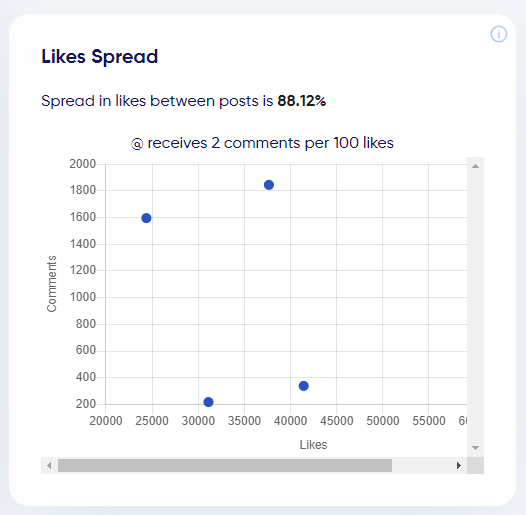The width and height of the screenshot is (526, 515).
Task: Click the Comments y-axis label
Action: coord(51,284)
